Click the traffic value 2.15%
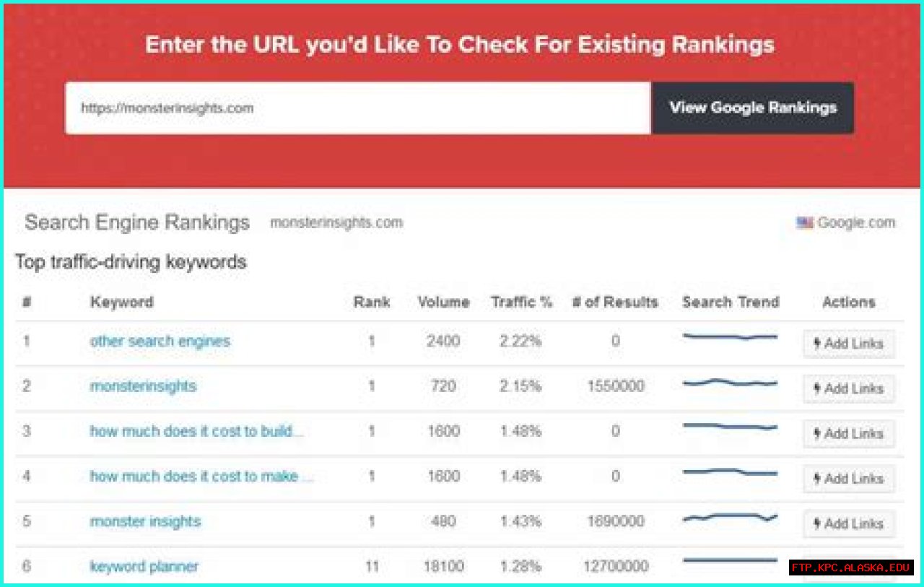The image size is (924, 587). coord(520,386)
